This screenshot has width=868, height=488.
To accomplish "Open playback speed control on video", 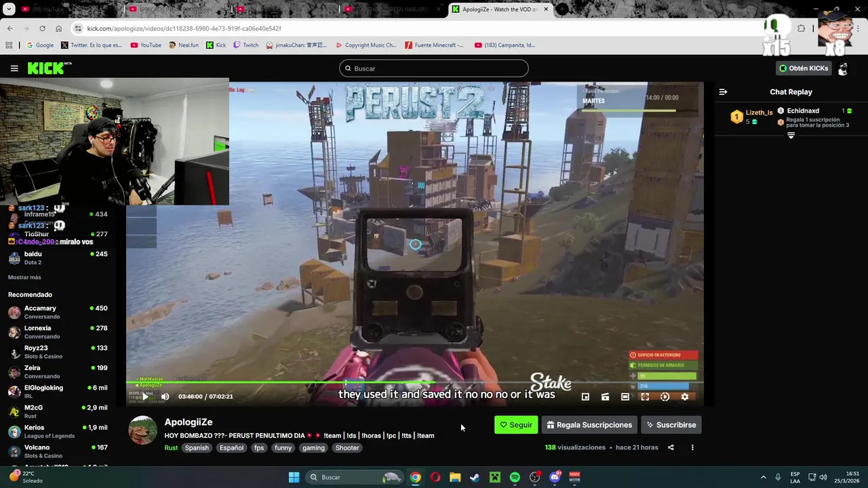I will pyautogui.click(x=665, y=396).
